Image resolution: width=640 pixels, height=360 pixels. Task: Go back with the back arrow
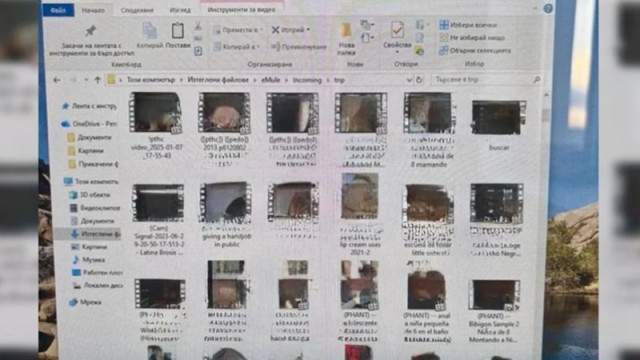point(57,80)
